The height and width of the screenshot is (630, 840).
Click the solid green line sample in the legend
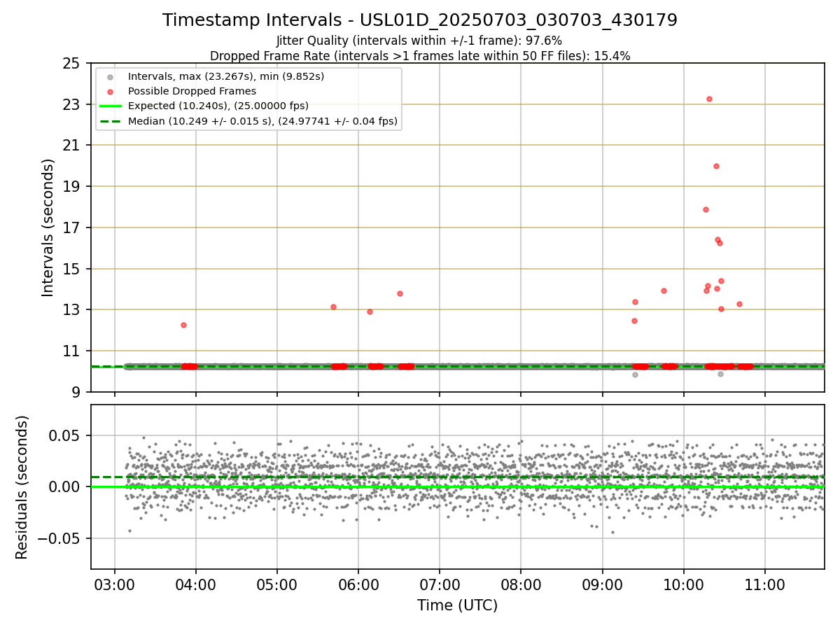click(110, 106)
